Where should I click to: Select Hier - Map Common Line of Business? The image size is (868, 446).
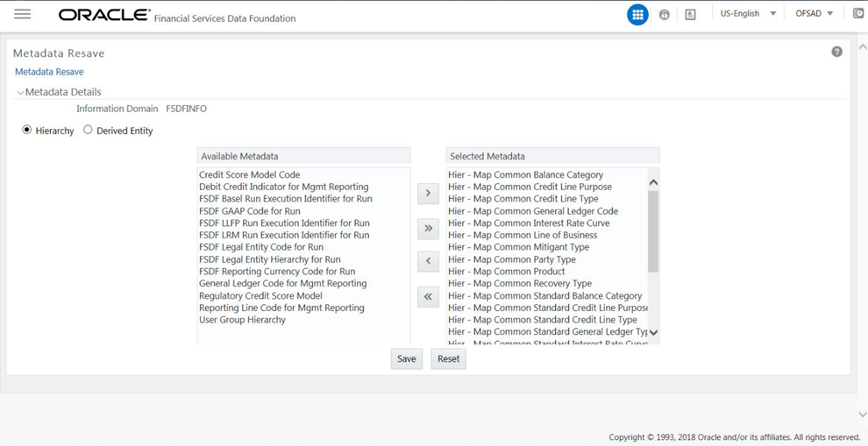tap(523, 235)
